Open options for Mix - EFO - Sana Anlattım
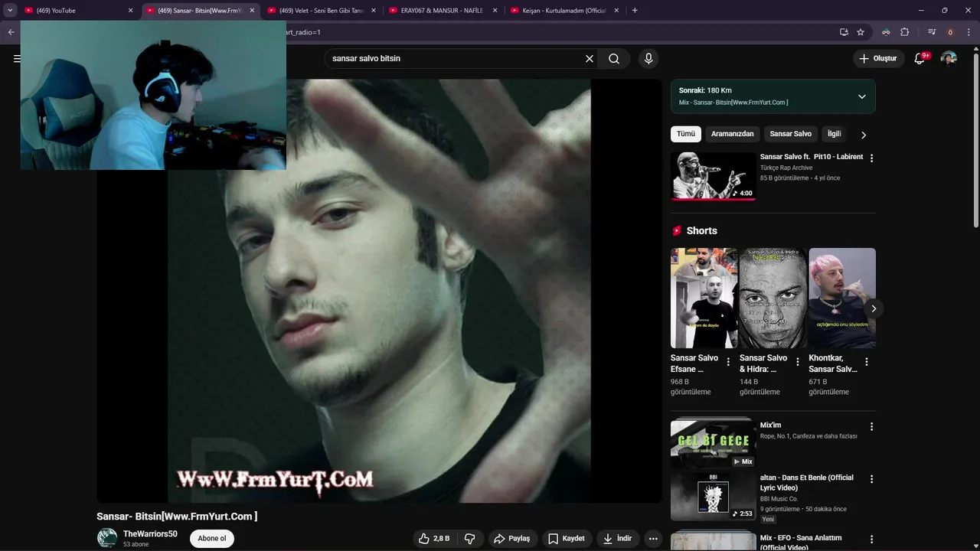The image size is (980, 551). tap(871, 540)
